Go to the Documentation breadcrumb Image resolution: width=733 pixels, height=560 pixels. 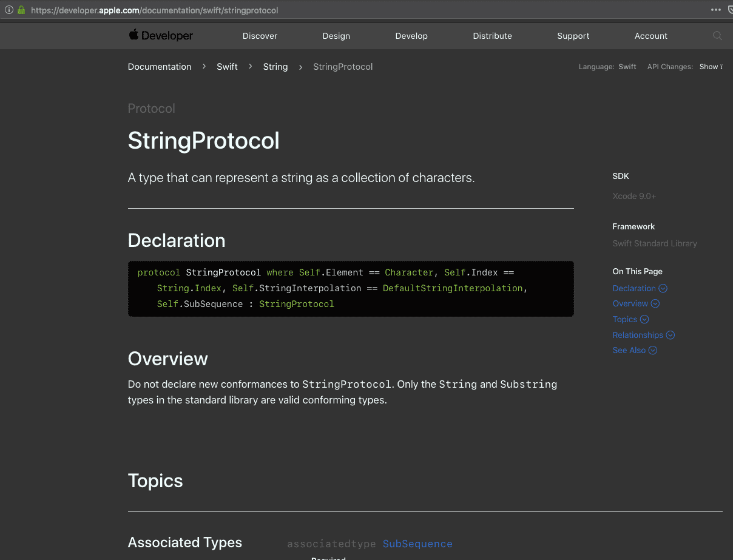click(160, 67)
